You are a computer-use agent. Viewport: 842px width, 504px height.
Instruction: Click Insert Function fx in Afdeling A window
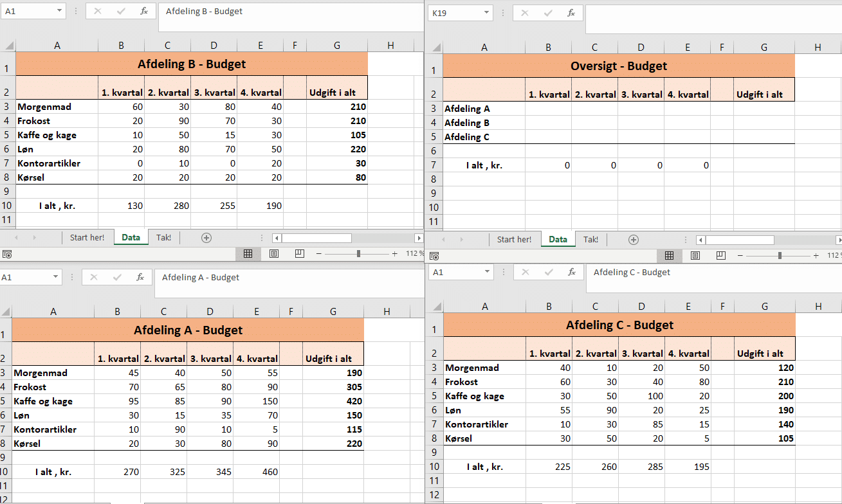tap(140, 277)
